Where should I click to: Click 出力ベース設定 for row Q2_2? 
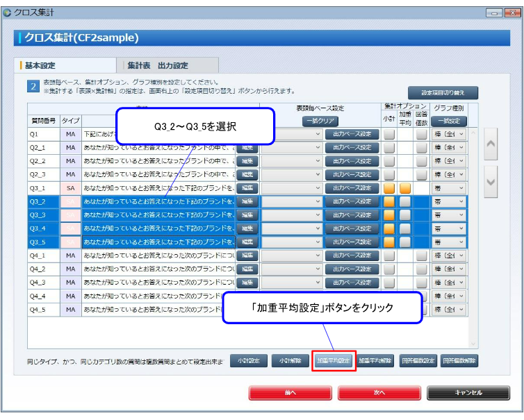coord(352,161)
